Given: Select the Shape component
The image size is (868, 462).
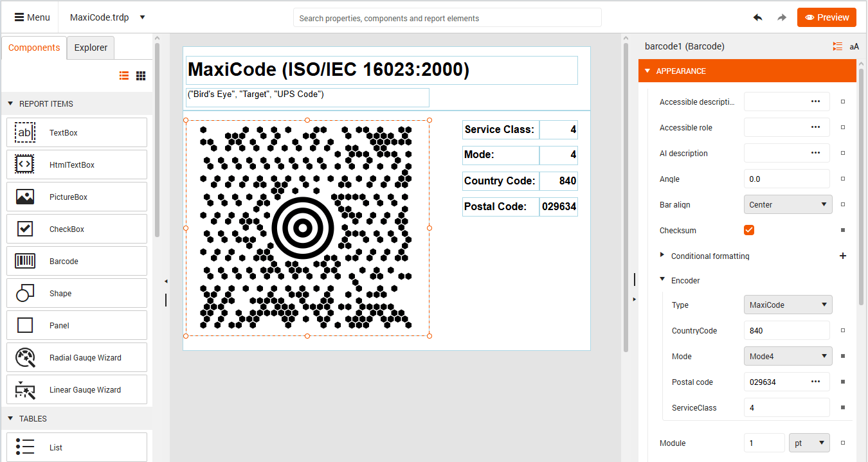Looking at the screenshot, I should pyautogui.click(x=77, y=293).
